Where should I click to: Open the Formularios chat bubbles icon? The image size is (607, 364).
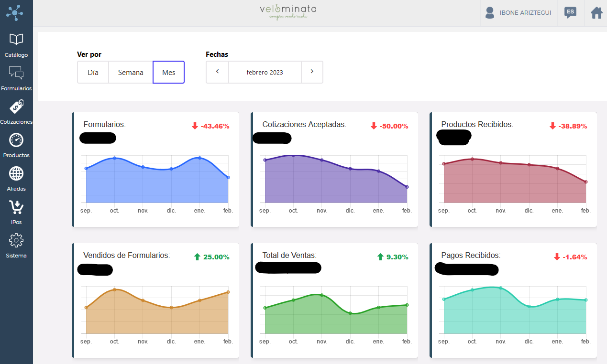16,73
